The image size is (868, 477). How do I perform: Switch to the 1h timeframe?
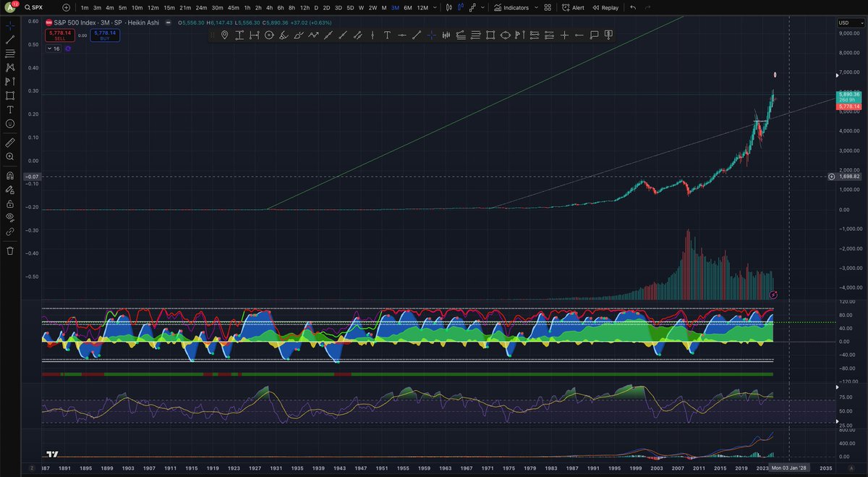tap(247, 7)
